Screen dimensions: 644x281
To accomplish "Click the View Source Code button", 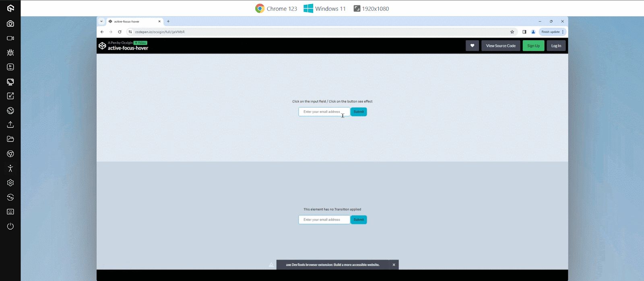I will tap(501, 46).
